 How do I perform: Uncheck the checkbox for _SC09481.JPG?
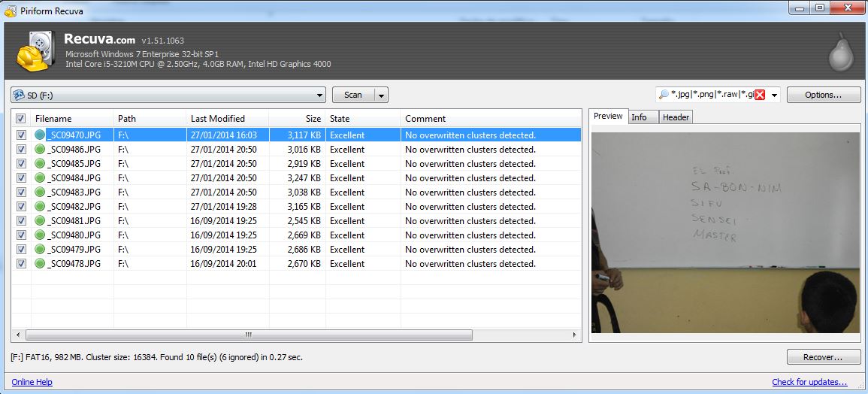click(20, 221)
